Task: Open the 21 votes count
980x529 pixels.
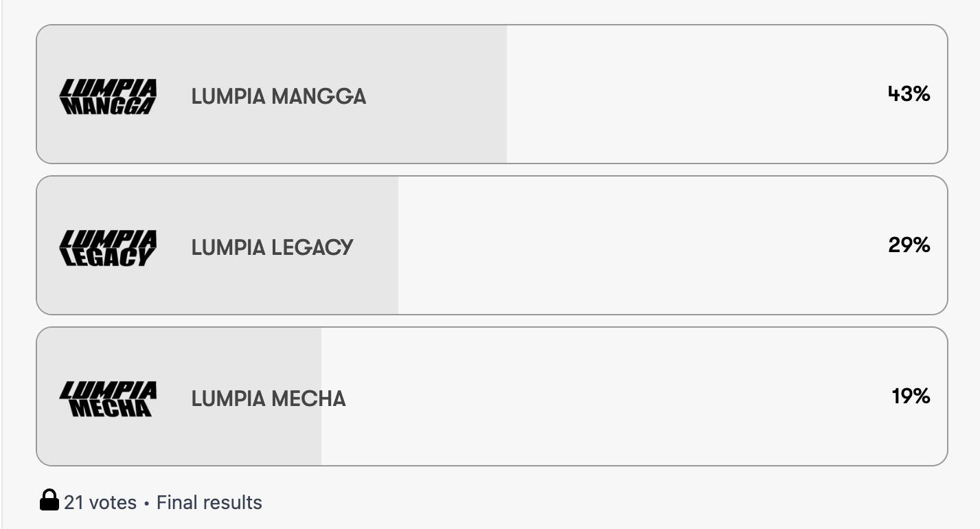Action: (100, 503)
